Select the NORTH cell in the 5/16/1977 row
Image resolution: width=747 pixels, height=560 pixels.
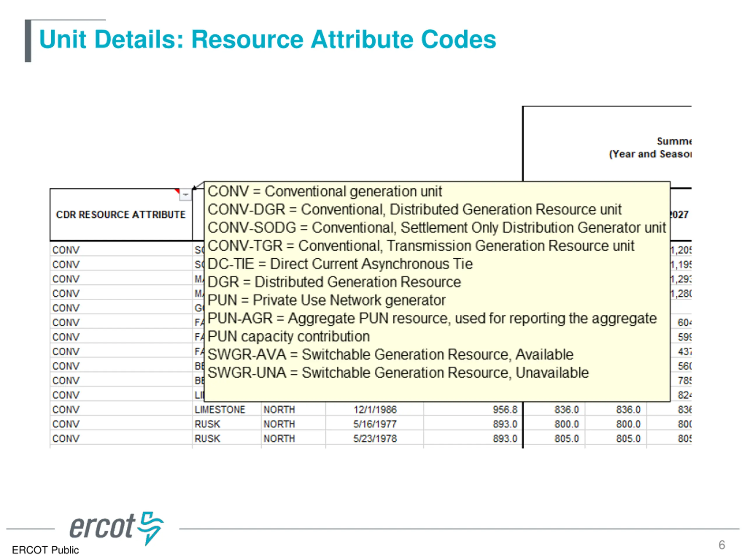point(293,424)
